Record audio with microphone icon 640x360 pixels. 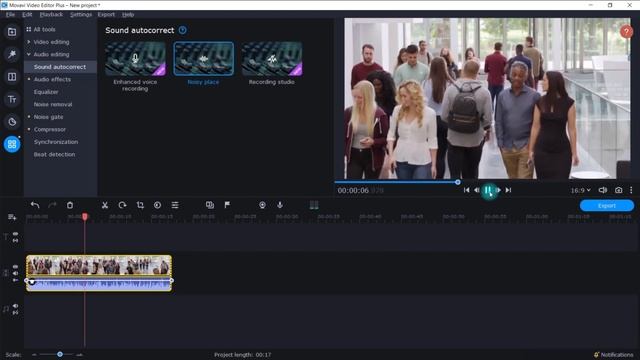[x=280, y=205]
